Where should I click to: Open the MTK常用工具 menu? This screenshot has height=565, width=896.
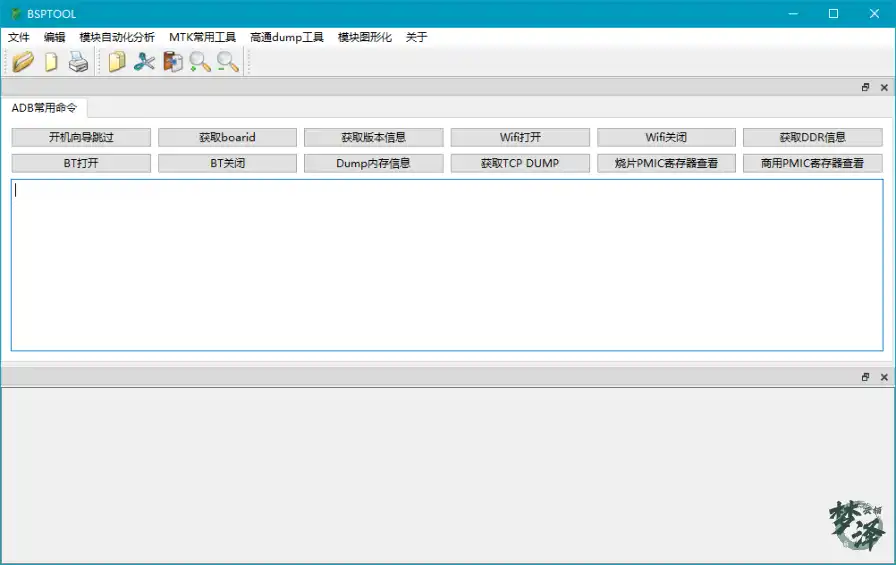202,37
